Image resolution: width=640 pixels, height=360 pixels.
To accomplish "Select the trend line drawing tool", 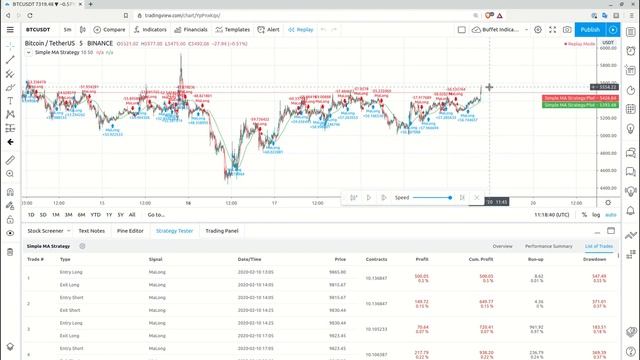I will click(10, 60).
